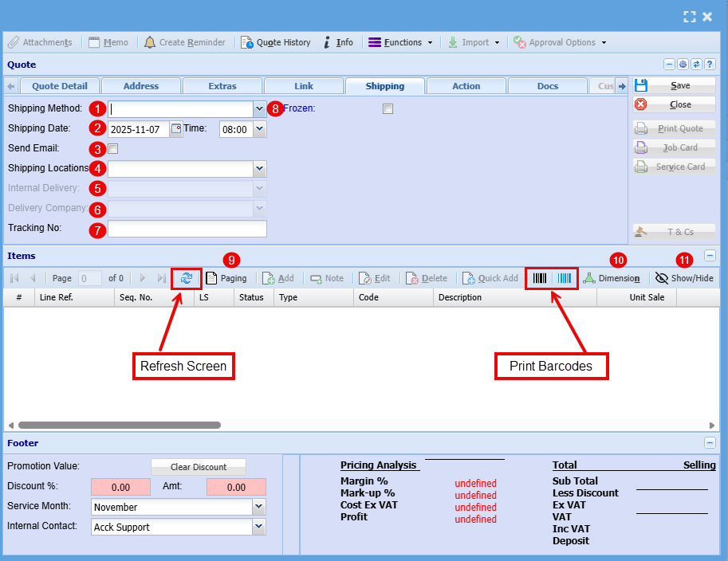Viewport: 728px width, 561px height.
Task: Switch to the Quote Detail tab
Action: coord(60,86)
